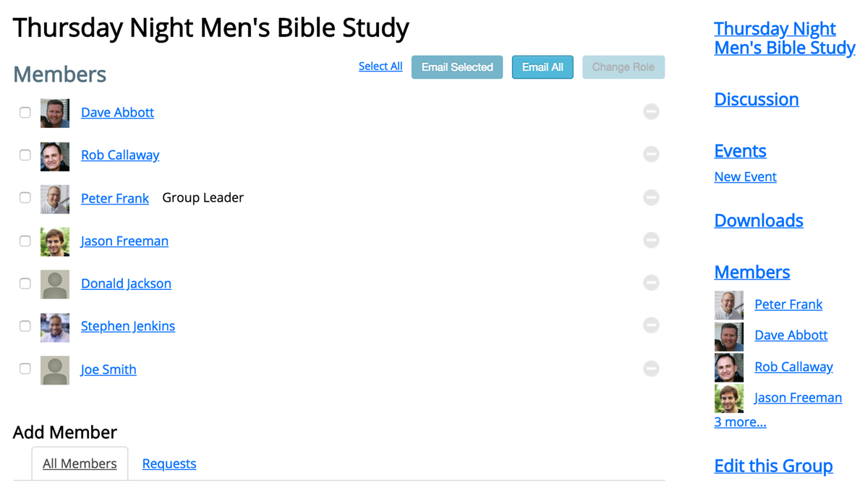Check the box beside Joe Smith
Image resolution: width=868 pixels, height=496 pixels.
[x=25, y=369]
